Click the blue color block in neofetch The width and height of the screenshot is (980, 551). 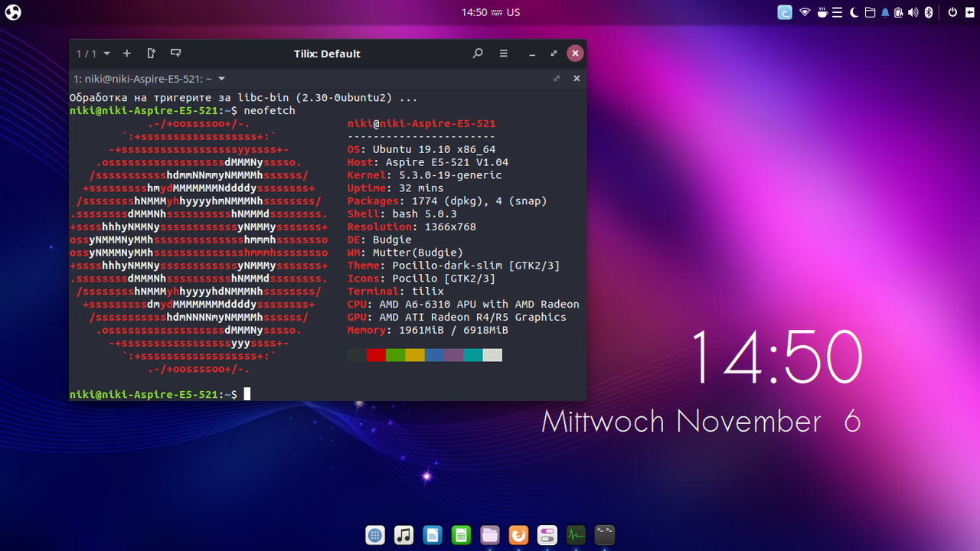click(434, 355)
